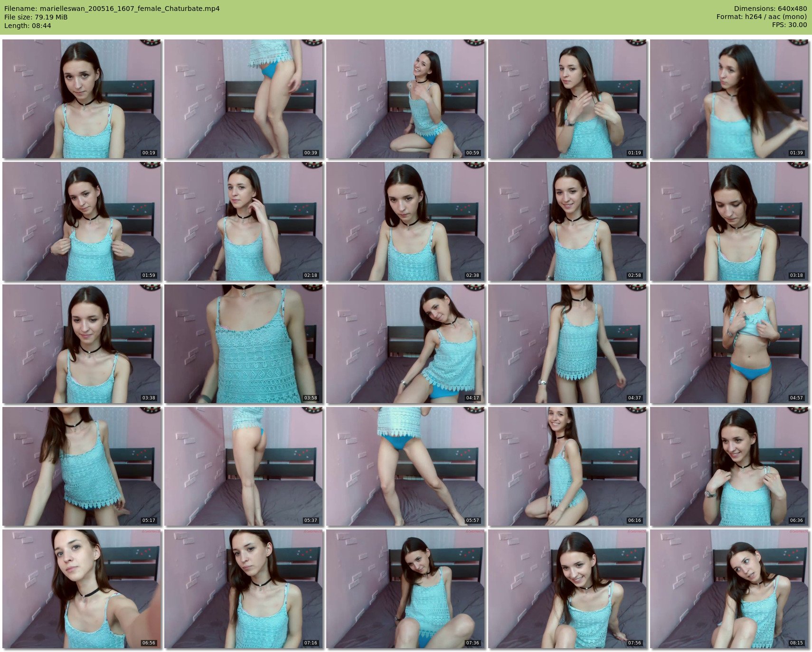The image size is (812, 652).
Task: Select the 'FPS: 30.00' text
Action: tap(789, 26)
